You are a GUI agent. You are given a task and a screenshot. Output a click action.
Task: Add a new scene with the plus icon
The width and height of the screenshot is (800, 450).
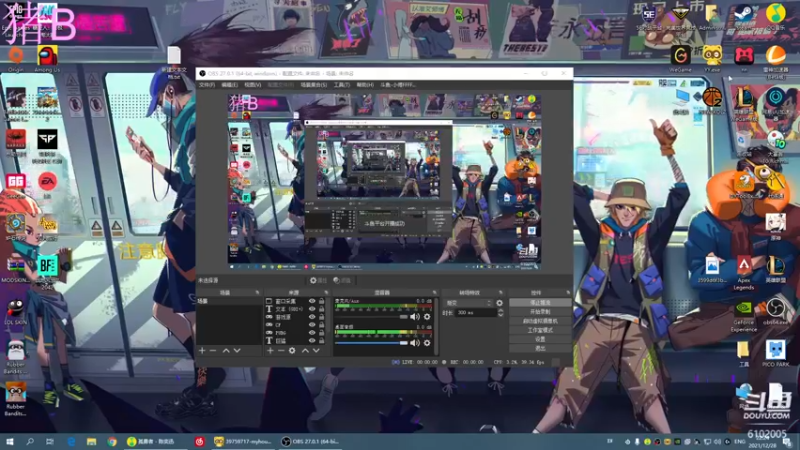(202, 351)
